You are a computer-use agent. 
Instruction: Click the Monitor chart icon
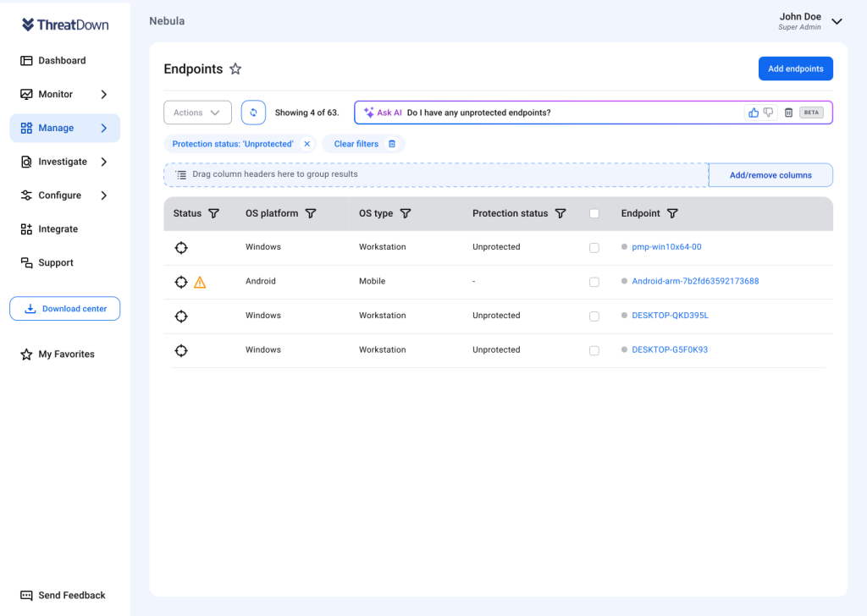(x=26, y=95)
